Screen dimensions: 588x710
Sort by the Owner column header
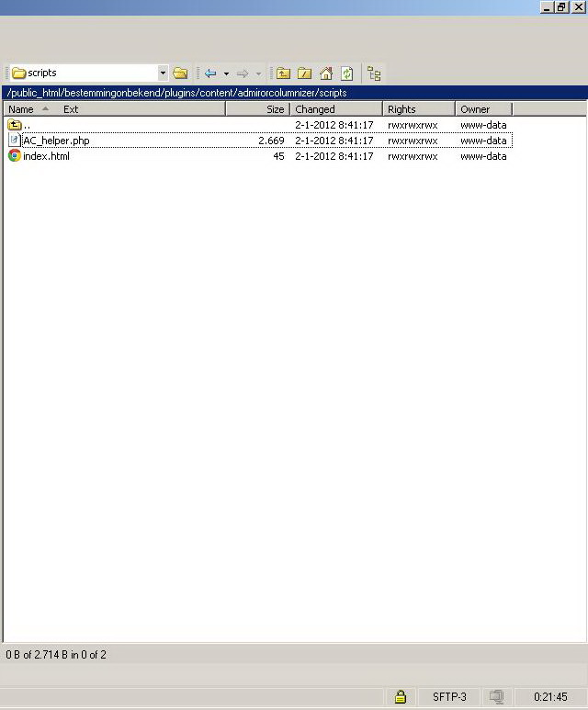click(x=484, y=109)
